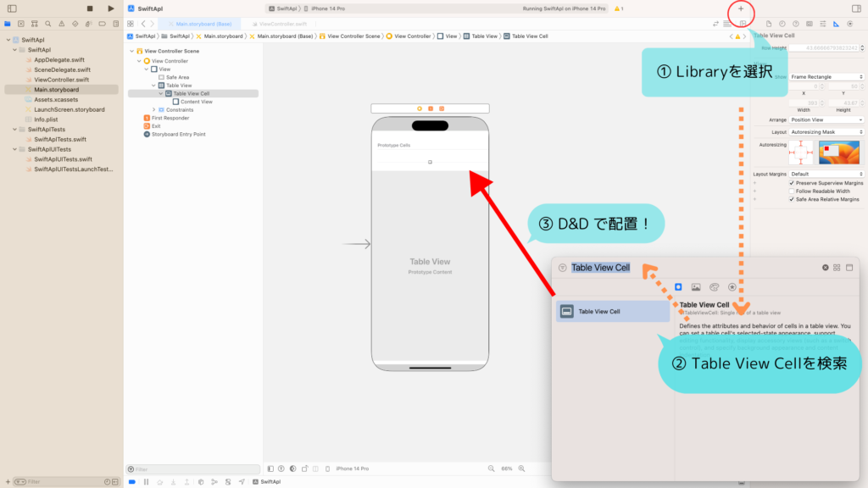Screen dimensions: 868x488
Task: Switch Library to grid view
Action: tap(837, 268)
